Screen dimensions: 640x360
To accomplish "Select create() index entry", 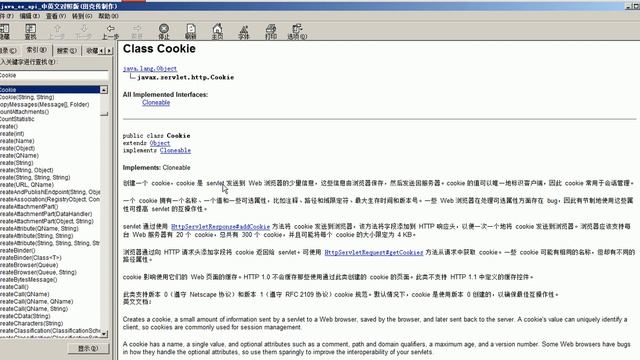I will click(9, 127).
